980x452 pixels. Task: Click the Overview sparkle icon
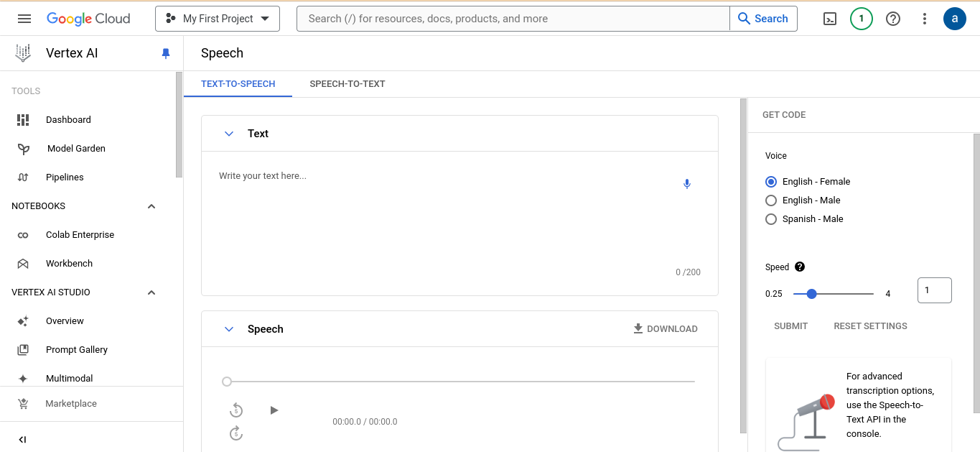pyautogui.click(x=23, y=321)
